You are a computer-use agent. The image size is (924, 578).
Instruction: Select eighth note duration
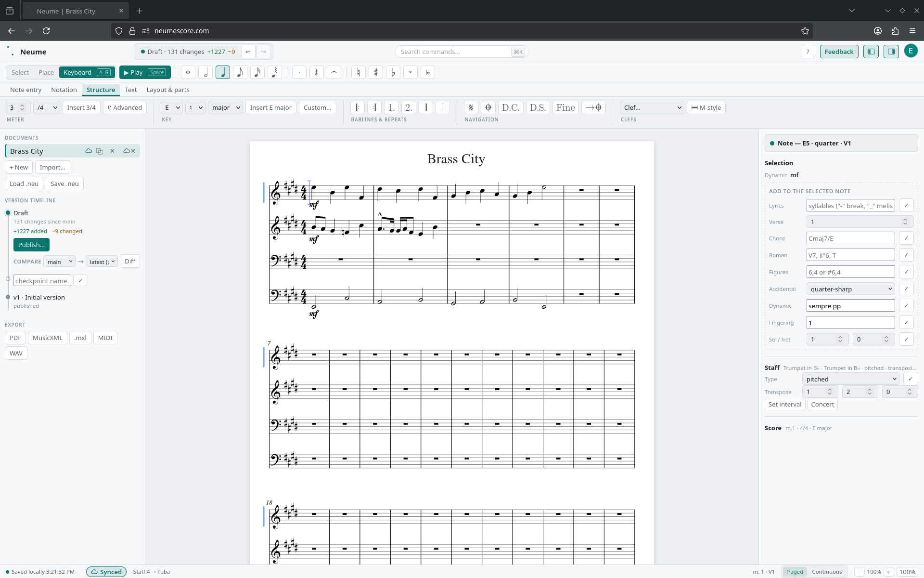tap(240, 73)
